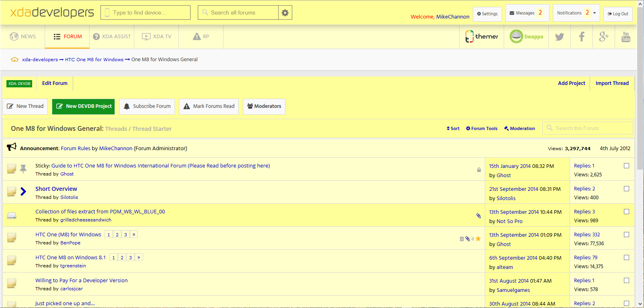The height and width of the screenshot is (308, 644).
Task: Expand the Moderation menu
Action: (x=519, y=128)
